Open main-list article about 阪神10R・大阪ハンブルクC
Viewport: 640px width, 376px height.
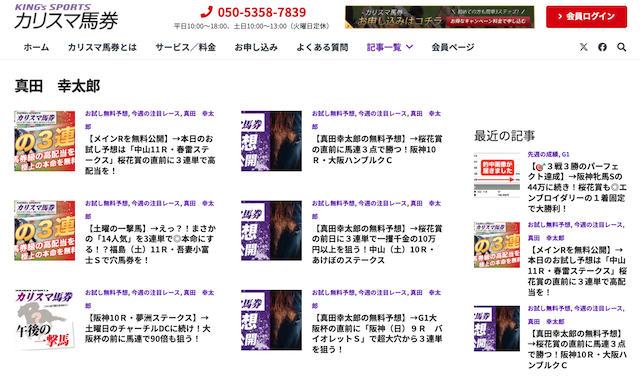pyautogui.click(x=377, y=149)
